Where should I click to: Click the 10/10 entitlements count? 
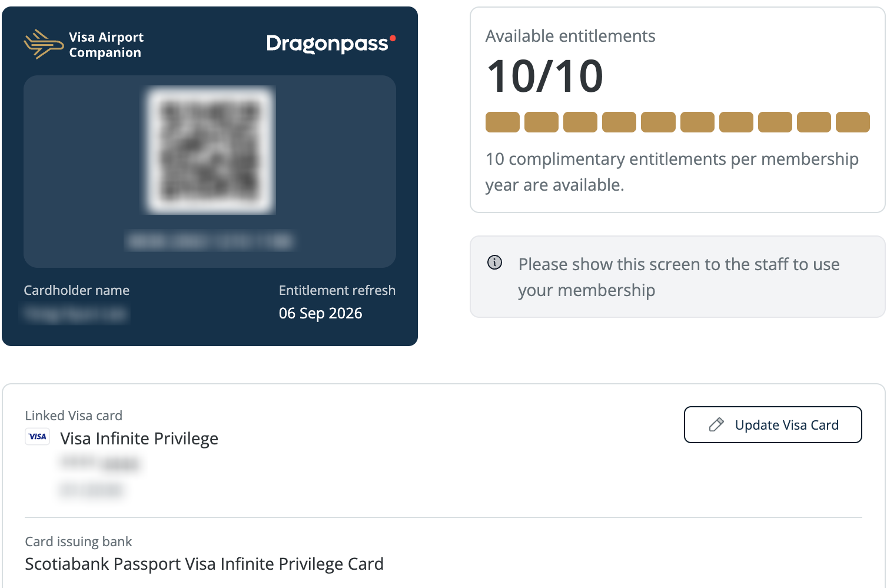tap(545, 77)
